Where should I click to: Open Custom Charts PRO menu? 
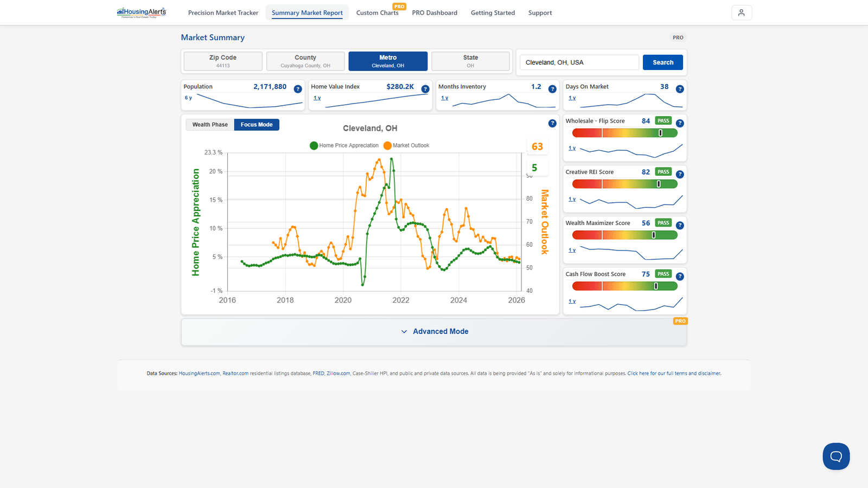point(378,13)
